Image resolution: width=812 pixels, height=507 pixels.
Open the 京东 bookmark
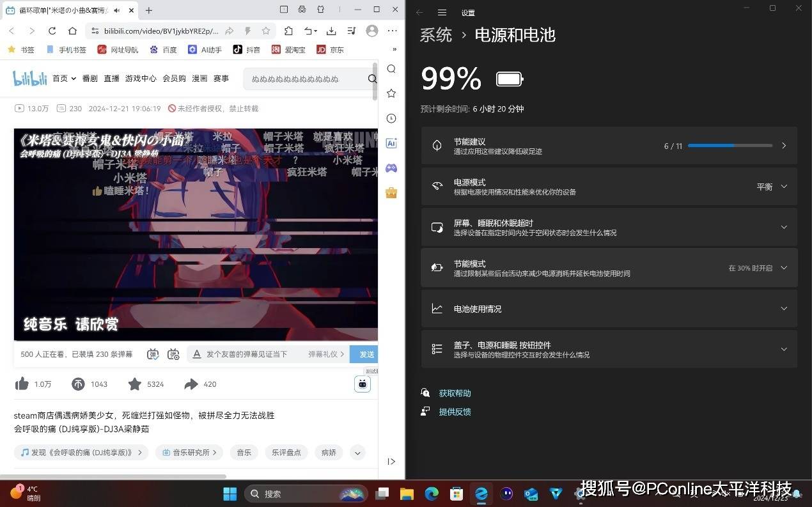[330, 49]
